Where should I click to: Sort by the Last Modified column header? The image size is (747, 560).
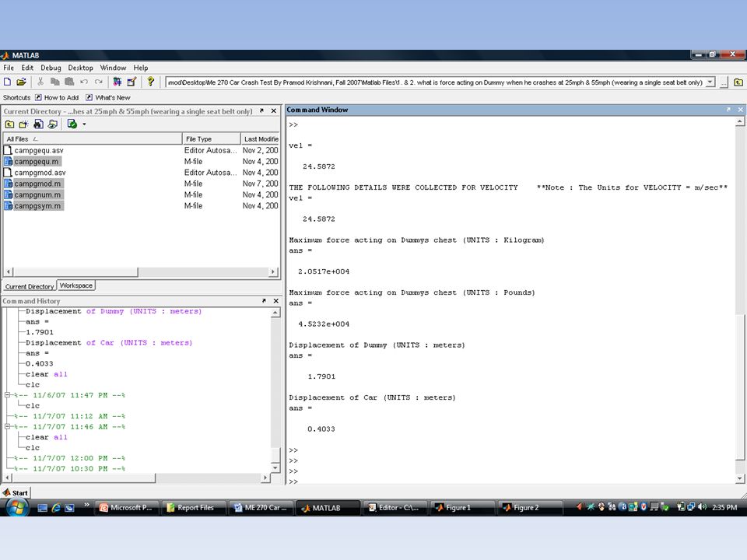point(261,139)
